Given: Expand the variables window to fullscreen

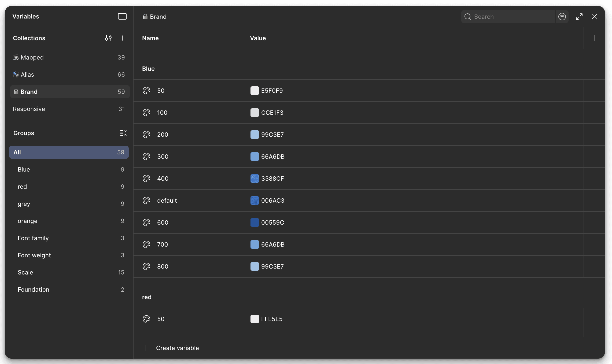Looking at the screenshot, I should (579, 17).
